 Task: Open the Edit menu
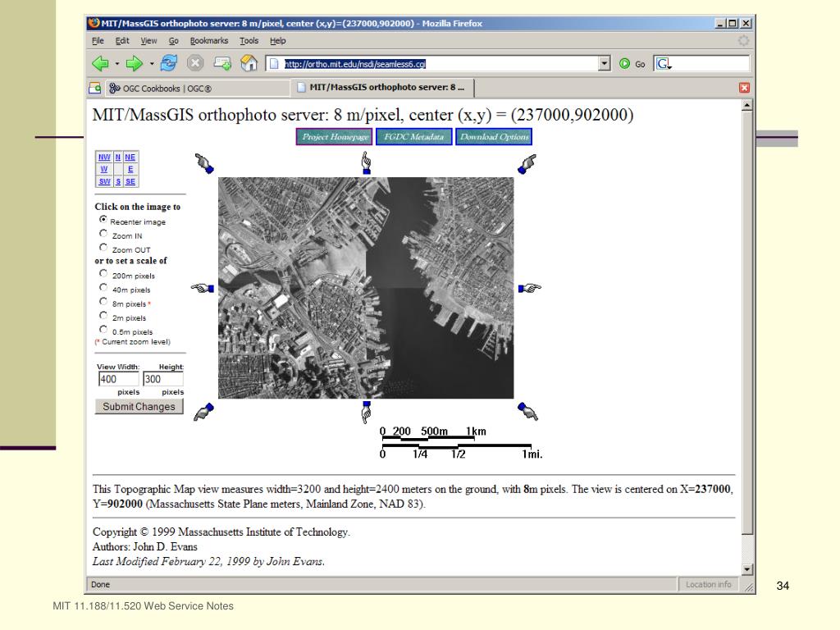[x=122, y=41]
